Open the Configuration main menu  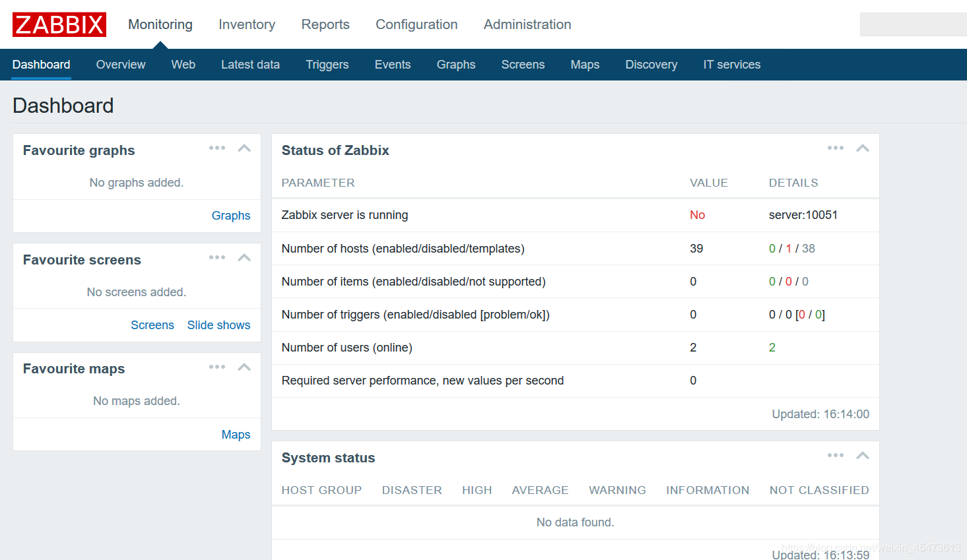point(417,24)
